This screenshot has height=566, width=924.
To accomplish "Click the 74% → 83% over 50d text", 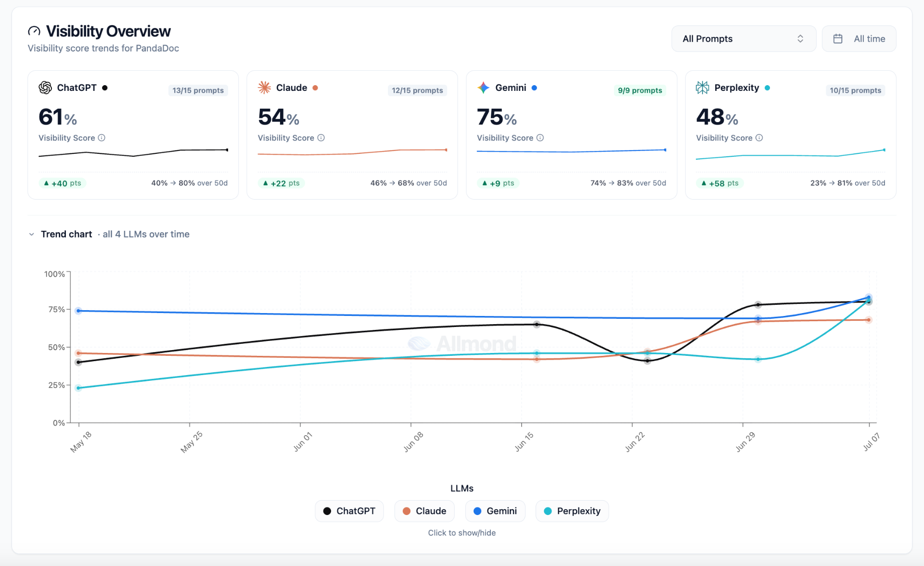I will [628, 183].
